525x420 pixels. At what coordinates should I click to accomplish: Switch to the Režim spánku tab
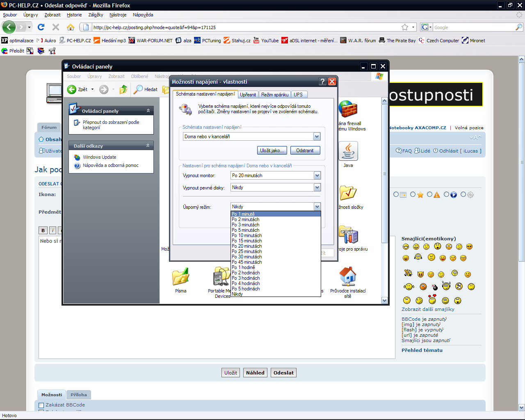[x=275, y=94]
